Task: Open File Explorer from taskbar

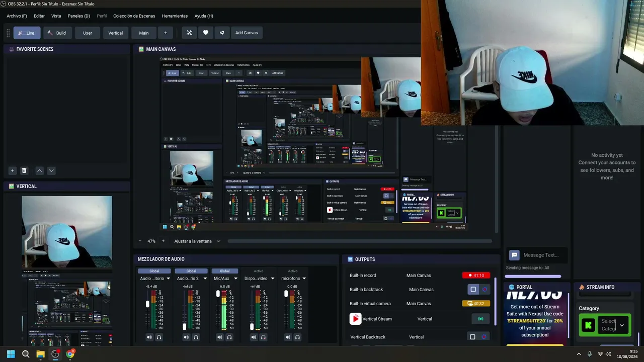Action: [40, 354]
